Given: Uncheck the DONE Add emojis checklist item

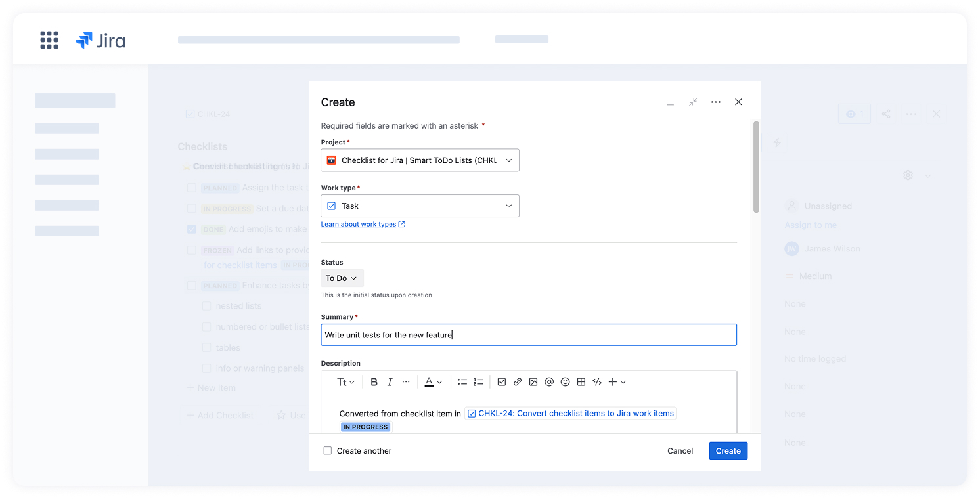Looking at the screenshot, I should click(x=192, y=230).
